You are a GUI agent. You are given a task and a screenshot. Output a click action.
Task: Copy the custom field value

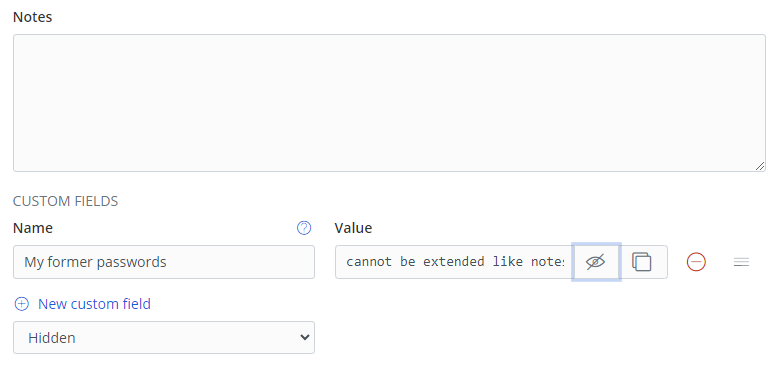(x=641, y=262)
